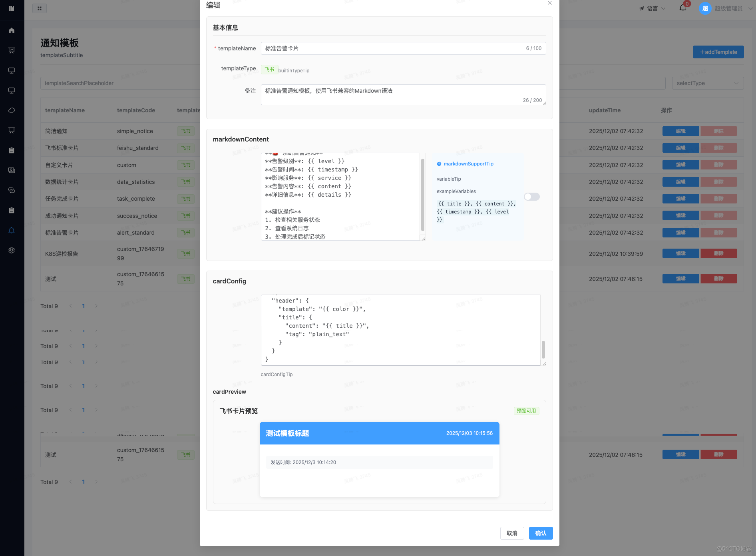
Task: Click the markdownContent textarea scrollbar
Action: point(422,195)
